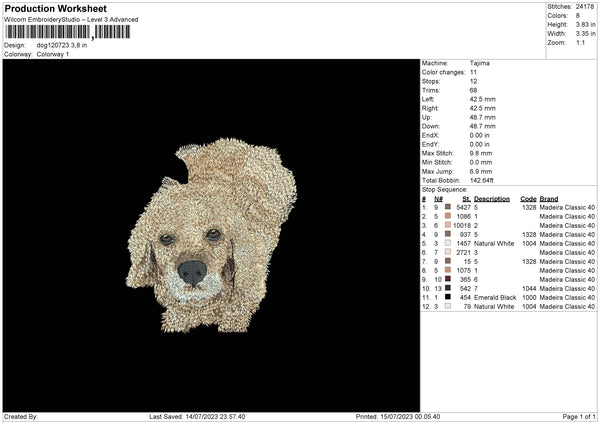Click the dark navy swatch in stop 10

pos(448,288)
